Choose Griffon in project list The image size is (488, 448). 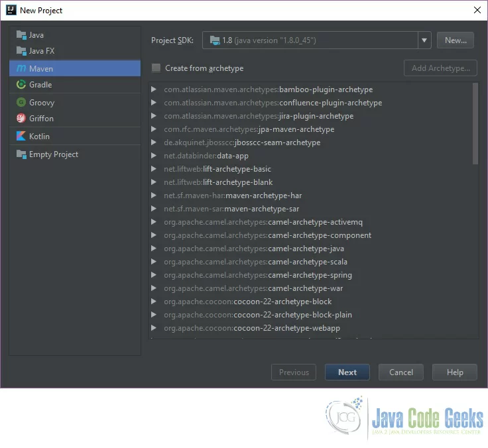tap(75, 118)
